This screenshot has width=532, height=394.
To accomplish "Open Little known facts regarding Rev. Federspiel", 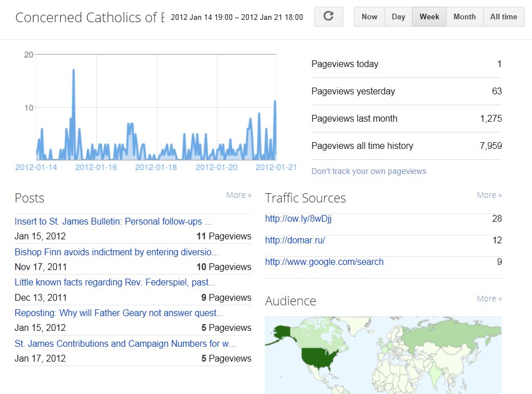I will 115,283.
